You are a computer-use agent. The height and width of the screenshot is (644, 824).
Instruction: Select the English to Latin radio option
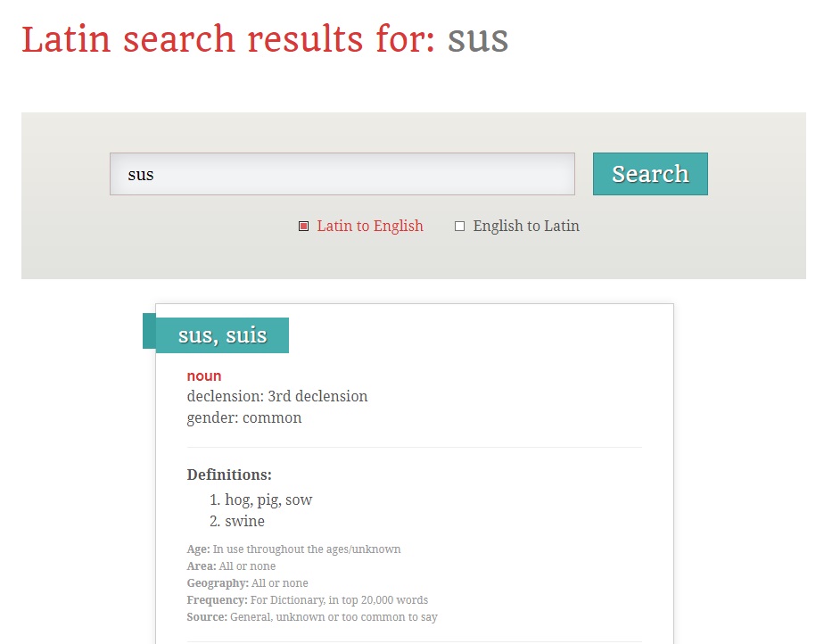[459, 226]
